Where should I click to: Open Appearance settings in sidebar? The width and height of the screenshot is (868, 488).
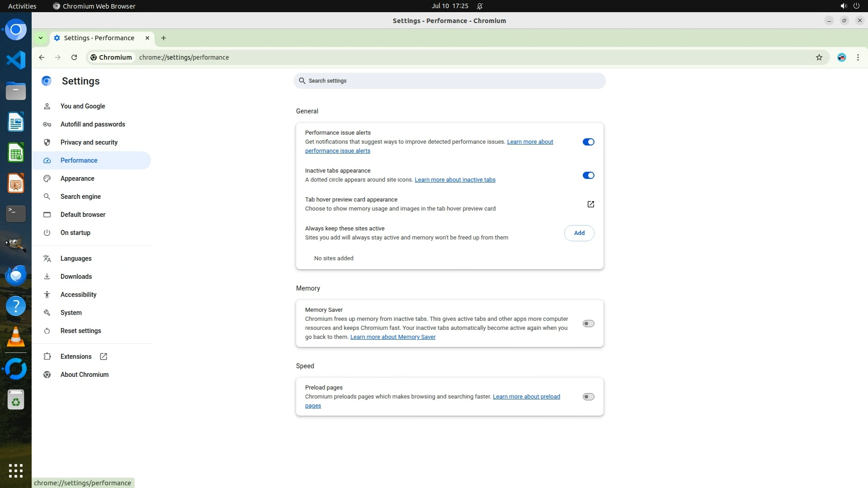[77, 178]
